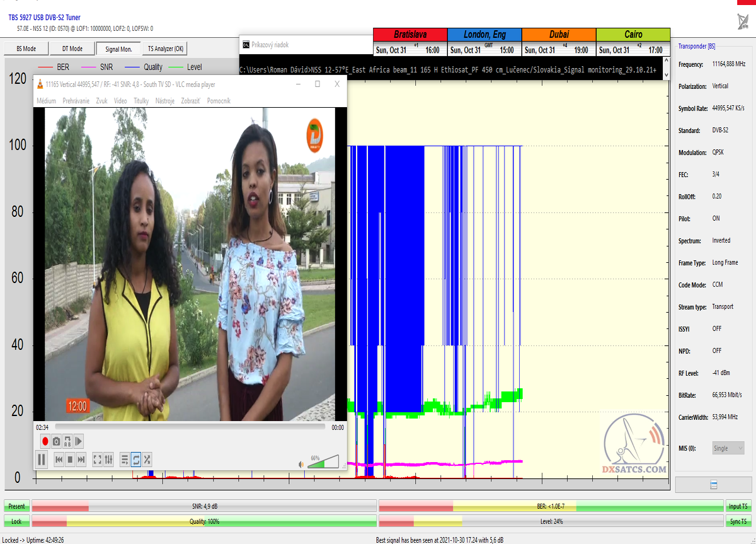Click the frame-by-frame advance icon

coord(79,442)
